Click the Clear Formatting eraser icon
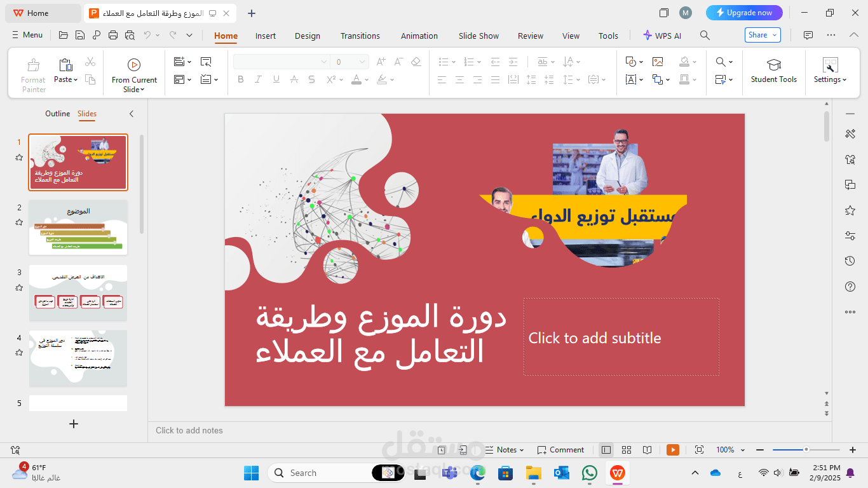Viewport: 868px width, 488px height. coord(416,62)
